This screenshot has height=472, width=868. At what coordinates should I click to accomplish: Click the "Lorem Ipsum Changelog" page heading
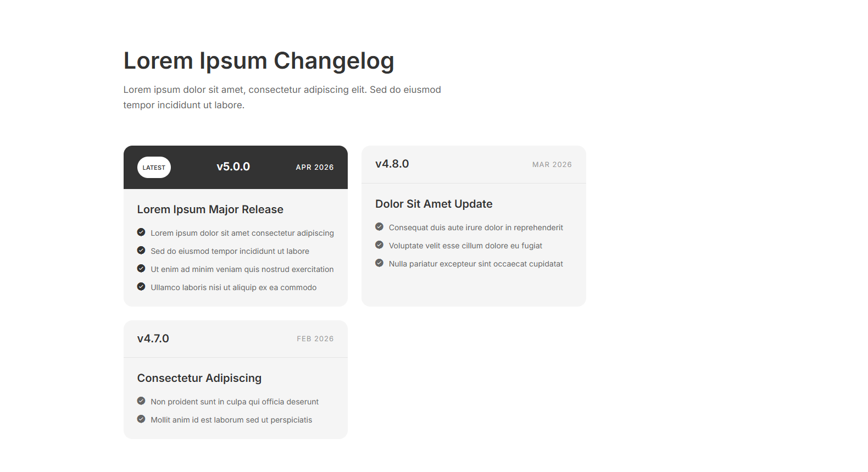pos(259,61)
